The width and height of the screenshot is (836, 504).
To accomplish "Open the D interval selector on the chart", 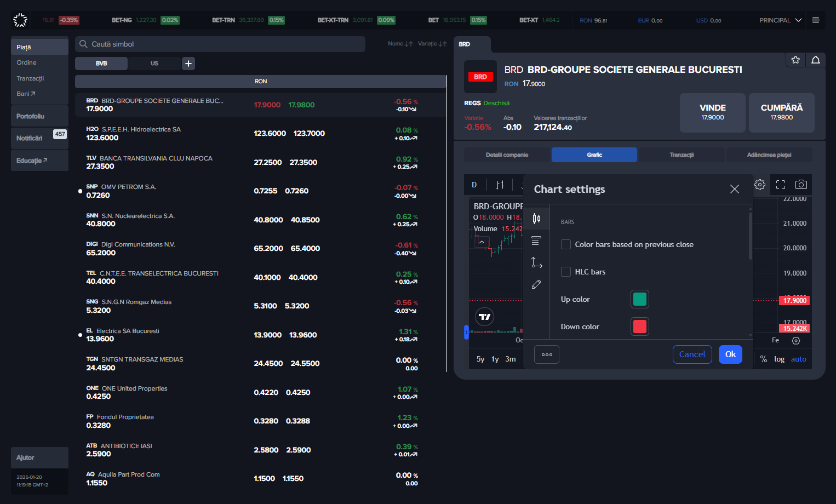I will click(x=474, y=185).
